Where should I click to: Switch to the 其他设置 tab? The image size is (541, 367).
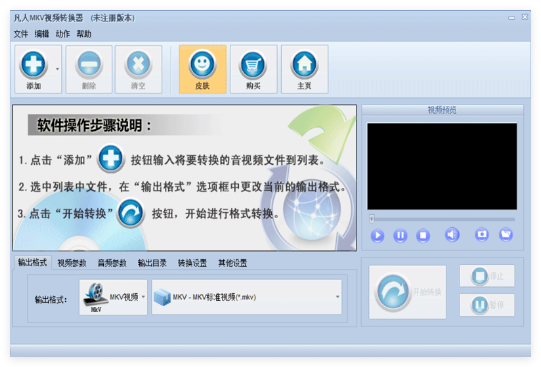click(x=233, y=263)
